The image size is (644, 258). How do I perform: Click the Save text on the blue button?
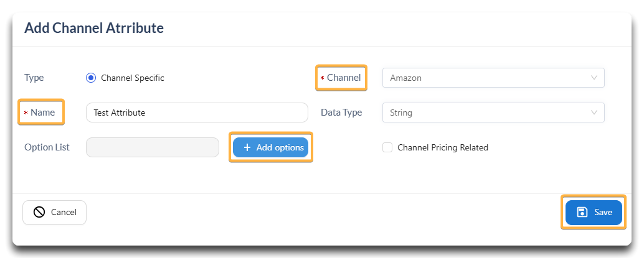(x=604, y=212)
